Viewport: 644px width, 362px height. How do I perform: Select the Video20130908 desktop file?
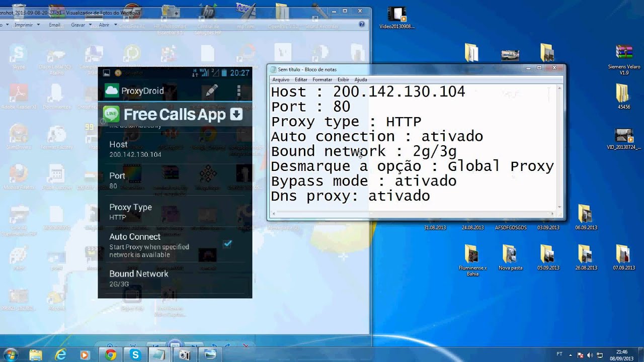tap(397, 19)
